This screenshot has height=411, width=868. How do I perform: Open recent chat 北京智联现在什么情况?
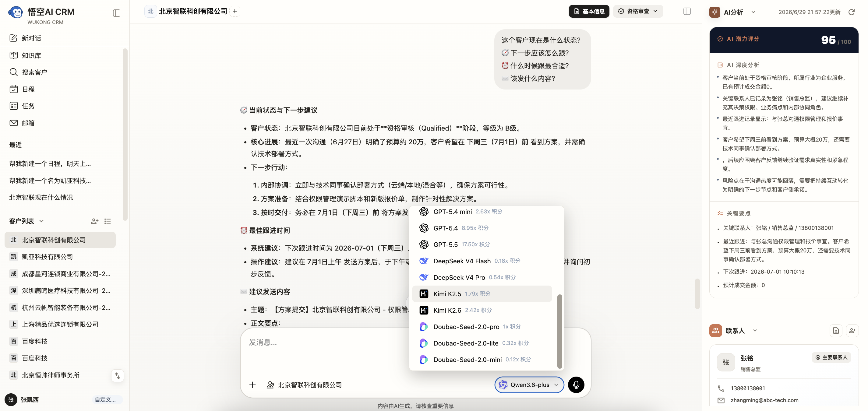(x=41, y=197)
